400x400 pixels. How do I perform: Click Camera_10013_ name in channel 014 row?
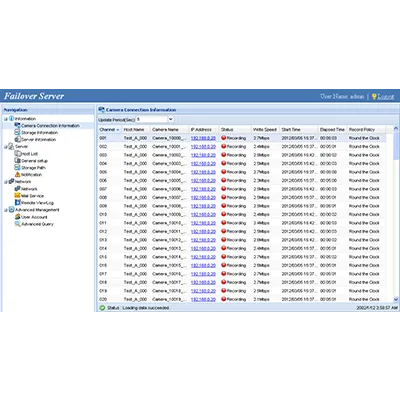click(168, 248)
